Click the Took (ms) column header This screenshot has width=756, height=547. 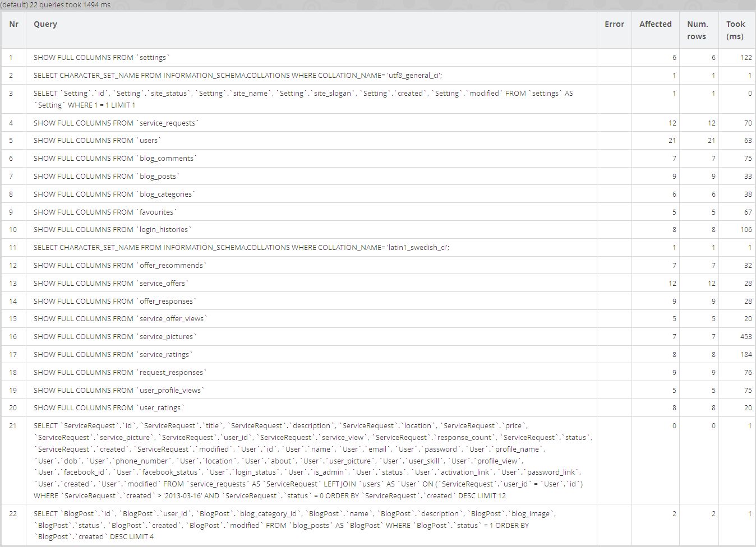coord(735,30)
